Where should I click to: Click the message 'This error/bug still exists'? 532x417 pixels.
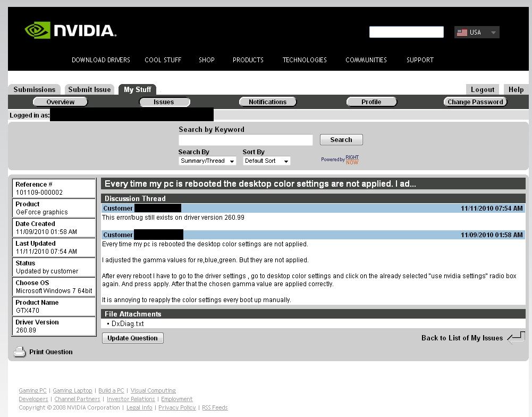pyautogui.click(x=173, y=218)
